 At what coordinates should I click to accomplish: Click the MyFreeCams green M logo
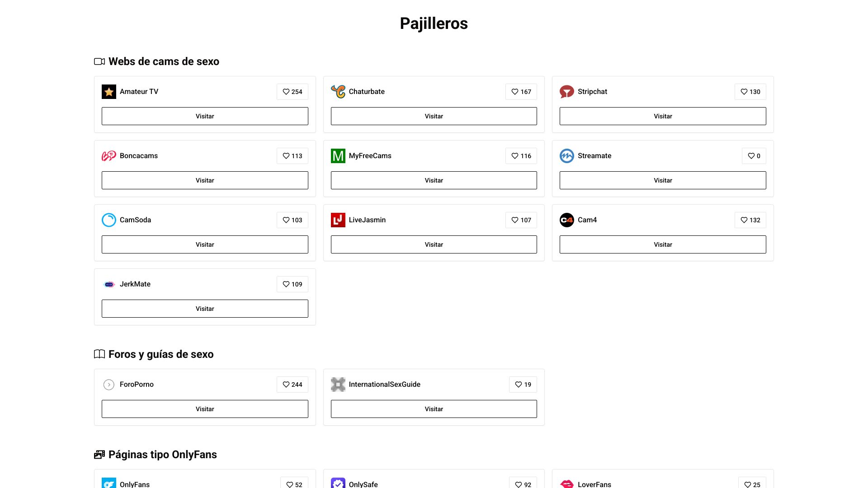338,156
